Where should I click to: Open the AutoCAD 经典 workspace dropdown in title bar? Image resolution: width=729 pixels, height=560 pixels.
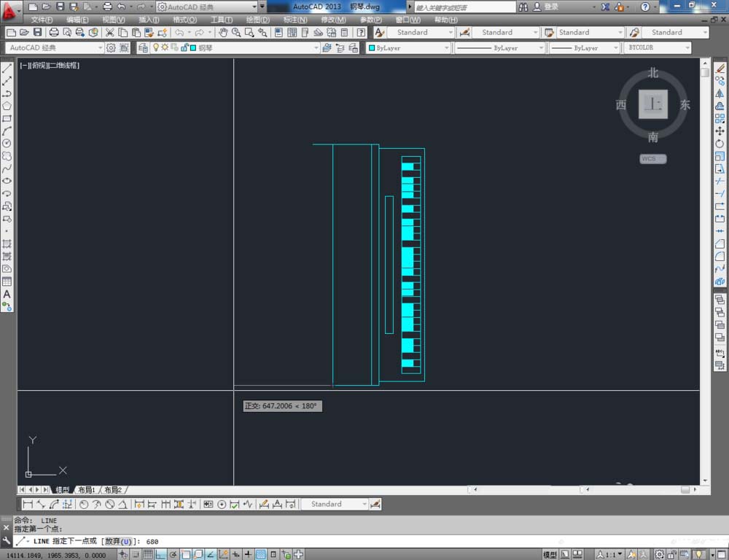207,7
